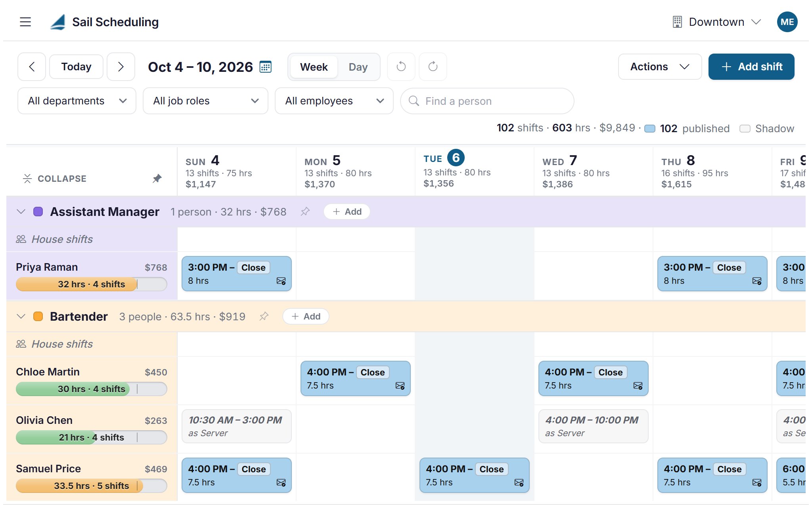This screenshot has height=508, width=812.
Task: Pin the Bartender role group
Action: (264, 316)
